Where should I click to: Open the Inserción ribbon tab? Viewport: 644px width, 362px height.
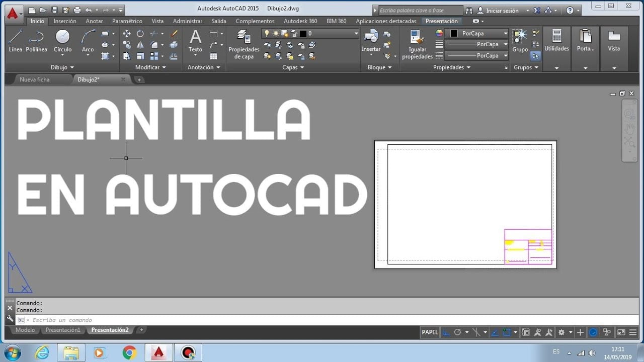point(65,21)
